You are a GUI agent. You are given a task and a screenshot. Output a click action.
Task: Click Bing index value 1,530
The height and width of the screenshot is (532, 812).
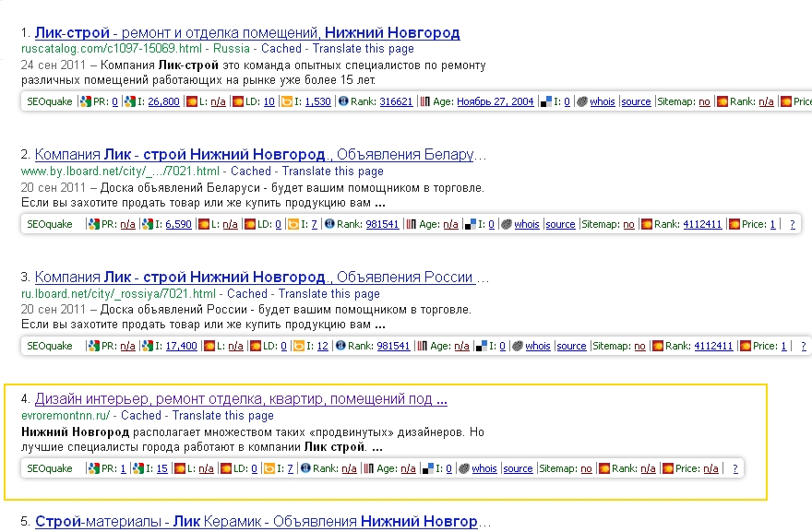(318, 102)
